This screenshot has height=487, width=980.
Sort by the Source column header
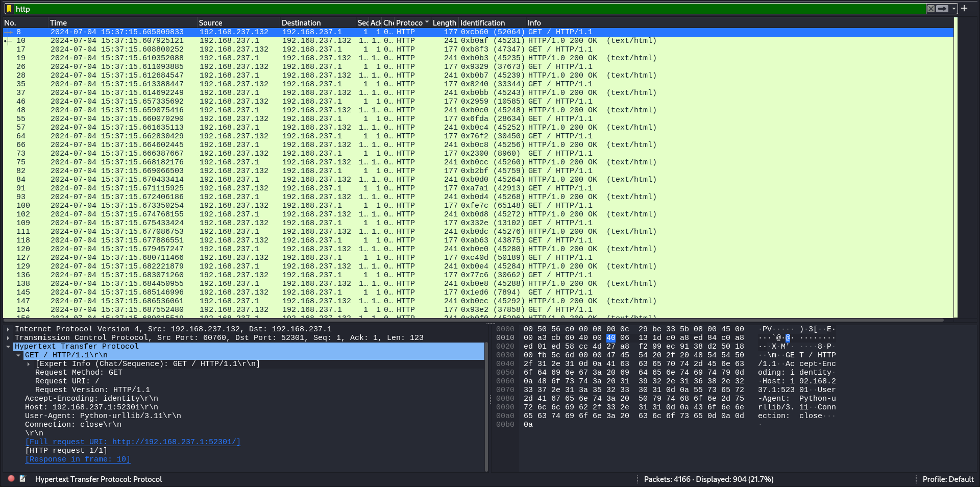[x=210, y=23]
